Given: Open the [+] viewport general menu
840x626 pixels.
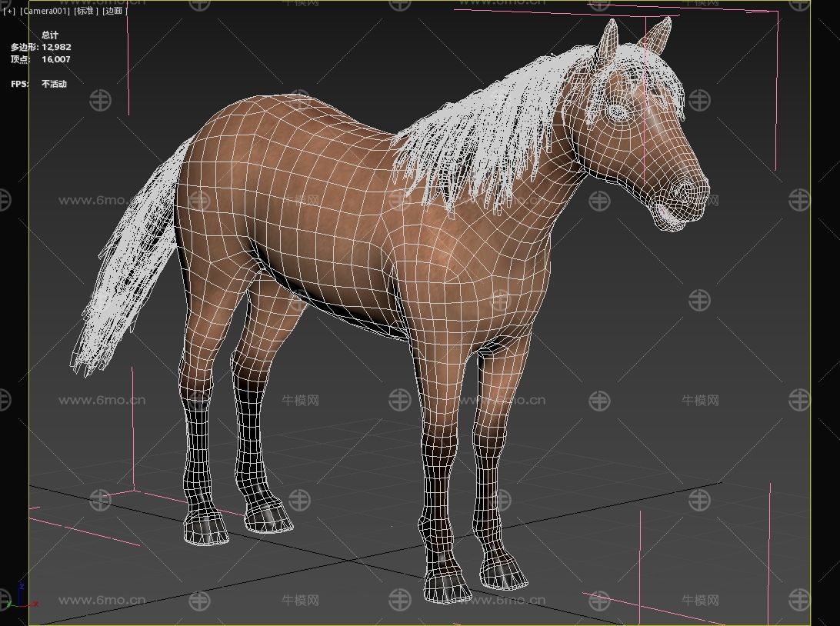Looking at the screenshot, I should (x=9, y=11).
